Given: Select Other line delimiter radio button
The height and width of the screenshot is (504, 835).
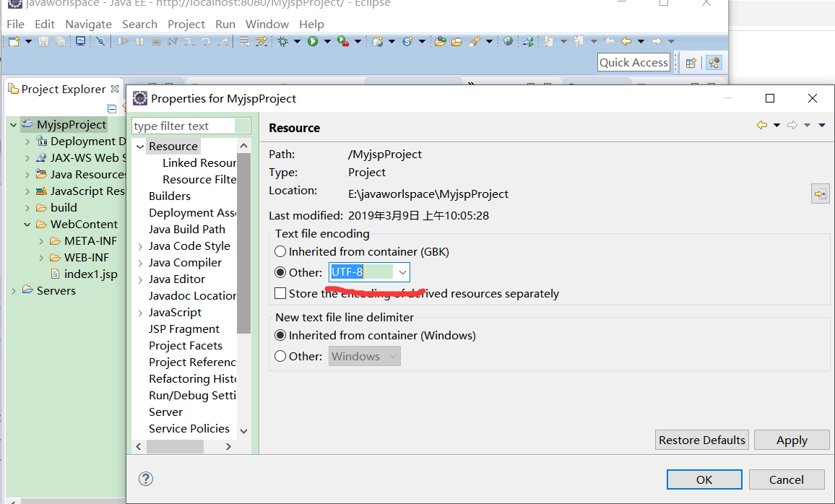Looking at the screenshot, I should [x=280, y=356].
